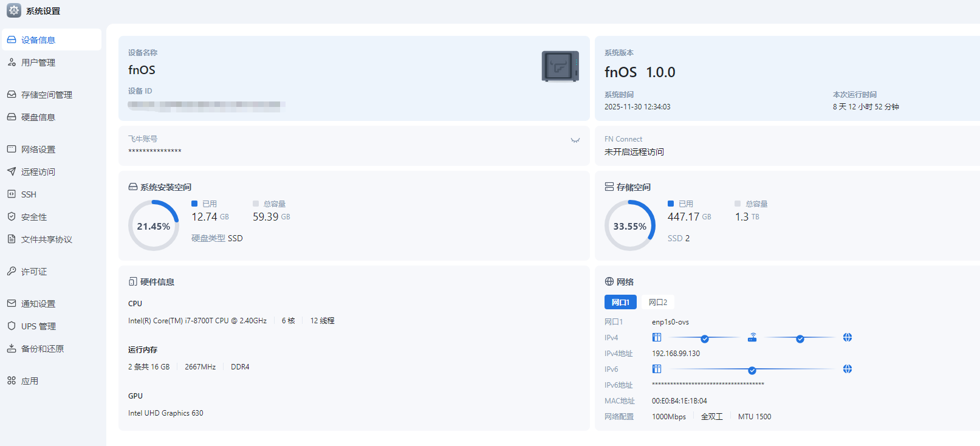Click the system version fnOS 1.0.0 text
The width and height of the screenshot is (980, 446).
640,72
